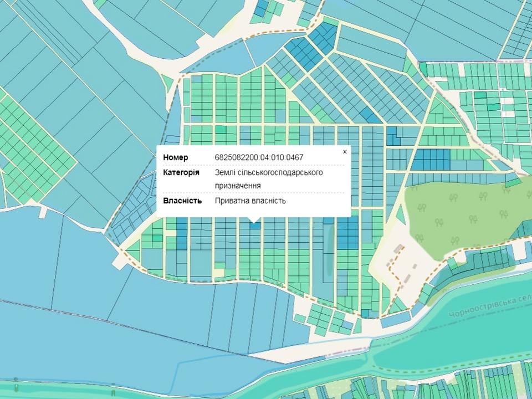This screenshot has width=532, height=399.
Task: Click the 'Власність' label in popup
Action: (x=182, y=201)
